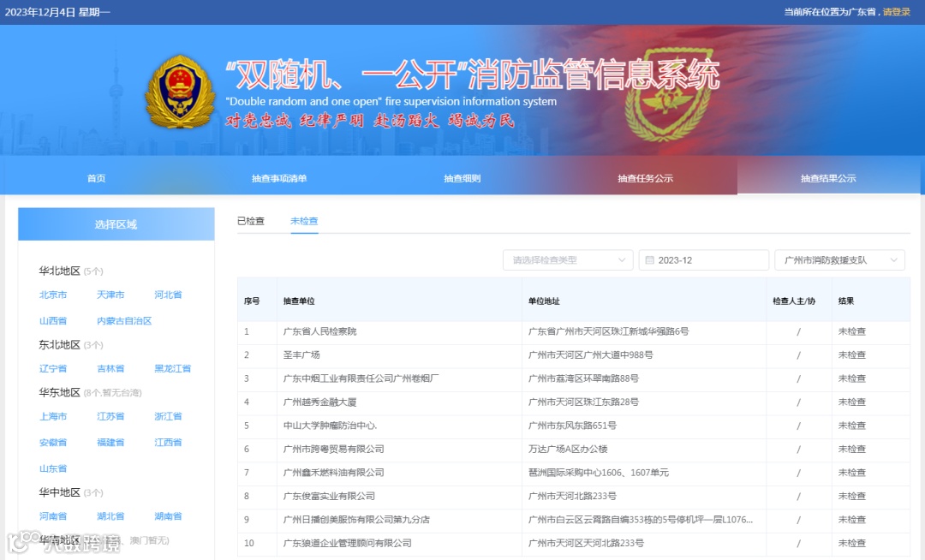Select 辽宁省 region link

click(53, 368)
